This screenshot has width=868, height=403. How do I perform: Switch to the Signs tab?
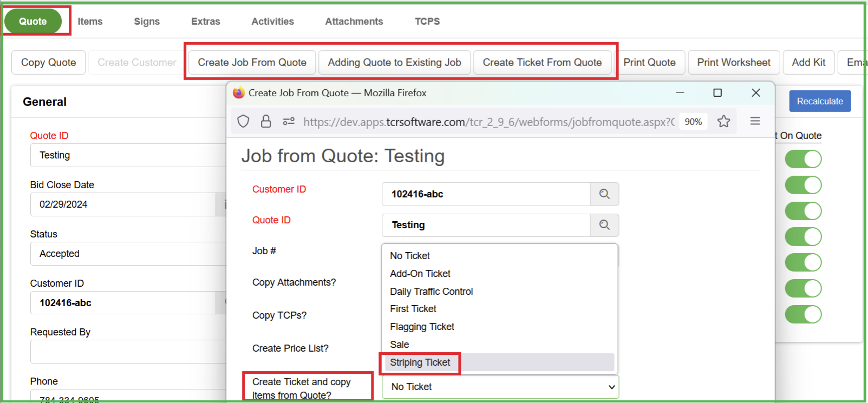point(147,22)
